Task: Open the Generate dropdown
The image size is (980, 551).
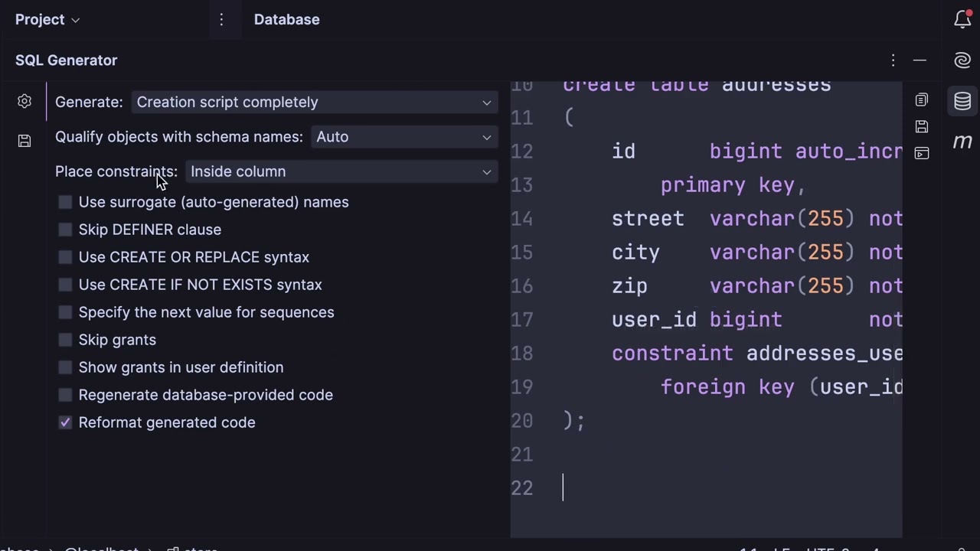Action: point(314,103)
